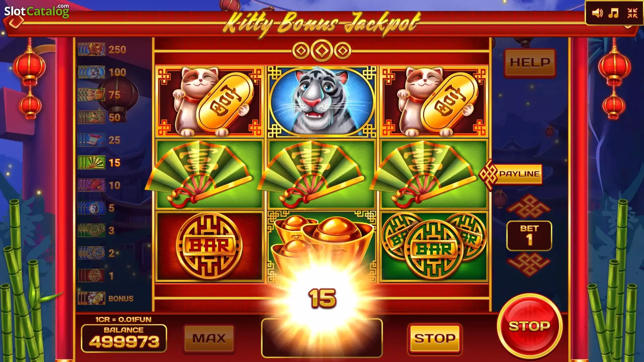Click the red BAR coin symbol
Screen dimensions: 644x362
tap(209, 246)
